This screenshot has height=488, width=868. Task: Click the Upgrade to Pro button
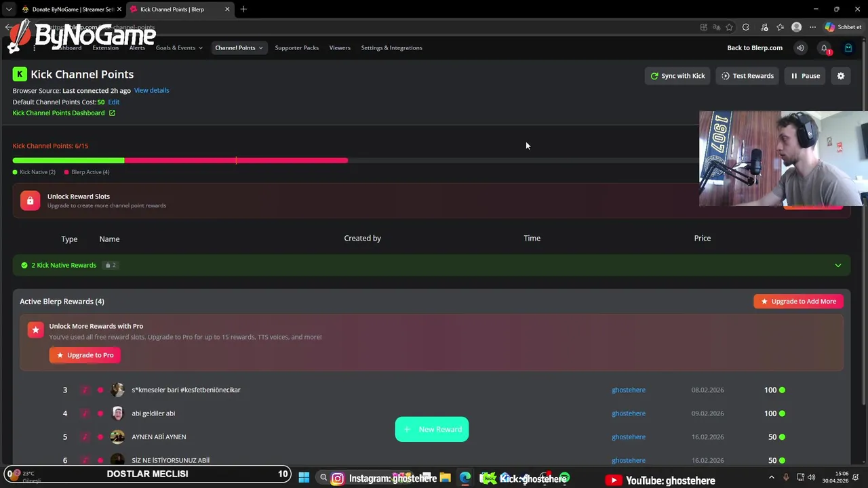85,355
